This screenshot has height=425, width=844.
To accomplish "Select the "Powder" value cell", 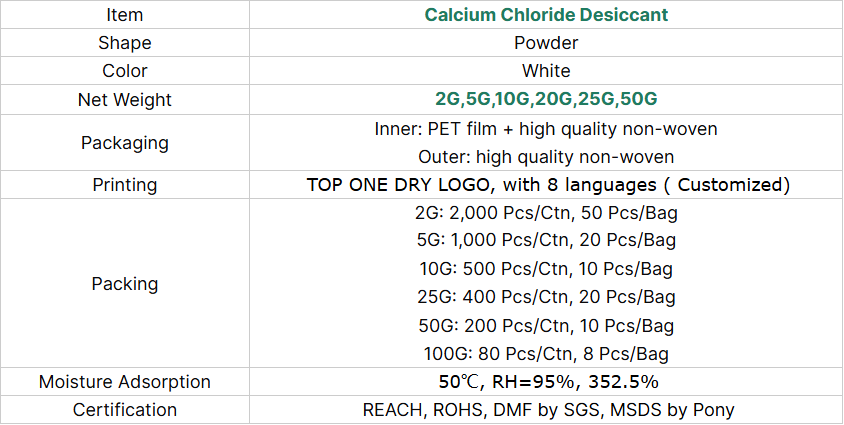I will [546, 43].
